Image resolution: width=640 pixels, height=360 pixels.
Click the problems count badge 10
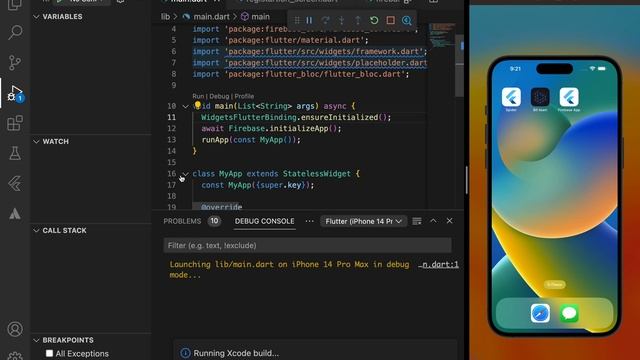(214, 221)
